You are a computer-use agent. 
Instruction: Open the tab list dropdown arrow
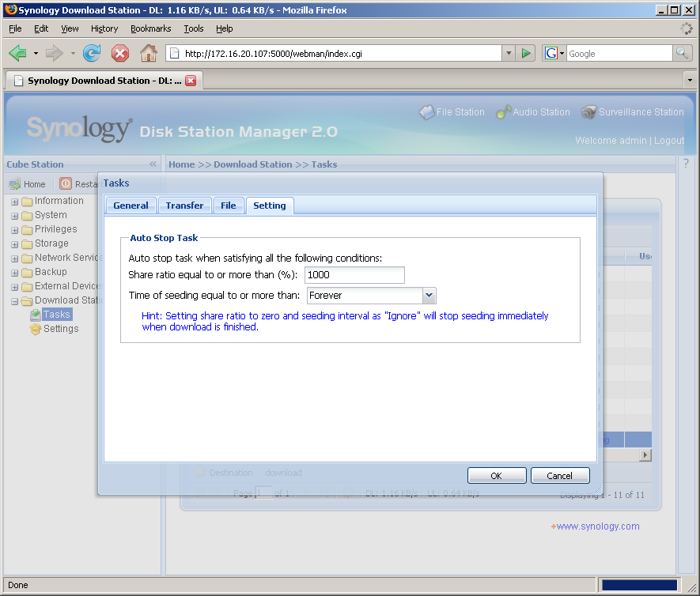click(690, 81)
